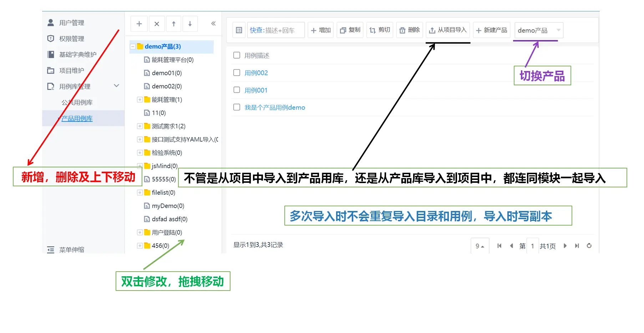The height and width of the screenshot is (333, 644).
Task: Open the page size 9 dropdown
Action: point(480,246)
